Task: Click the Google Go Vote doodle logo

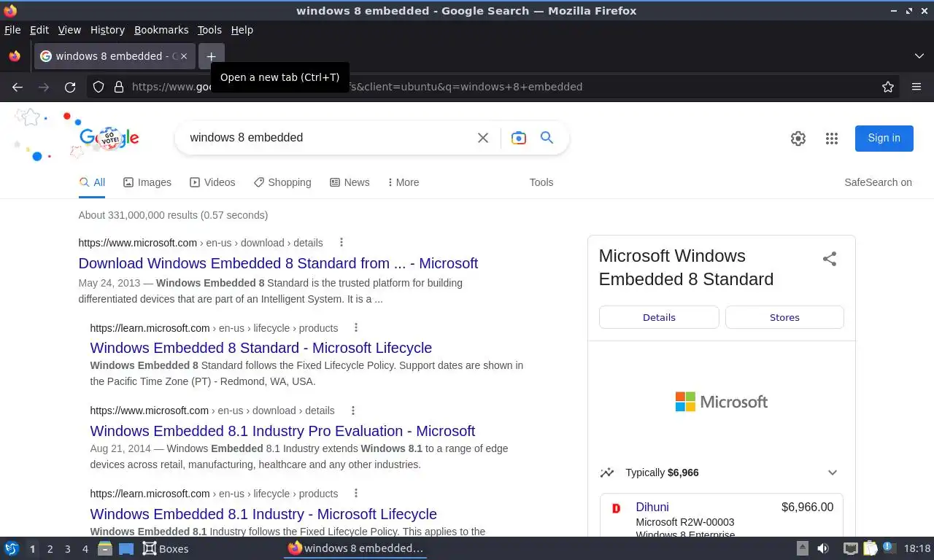Action: 109,137
